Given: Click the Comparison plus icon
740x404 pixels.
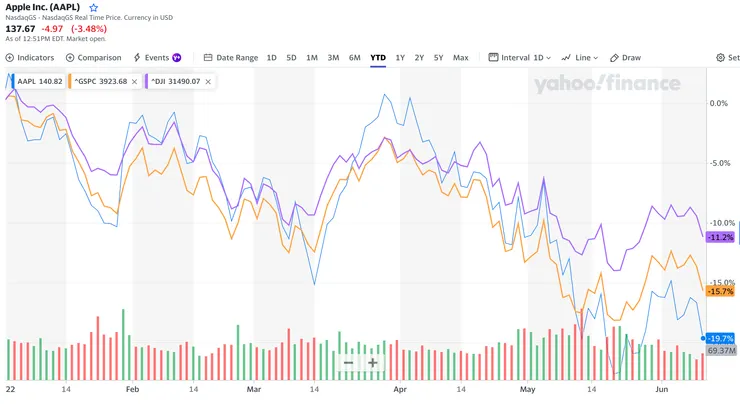Looking at the screenshot, I should click(x=70, y=57).
